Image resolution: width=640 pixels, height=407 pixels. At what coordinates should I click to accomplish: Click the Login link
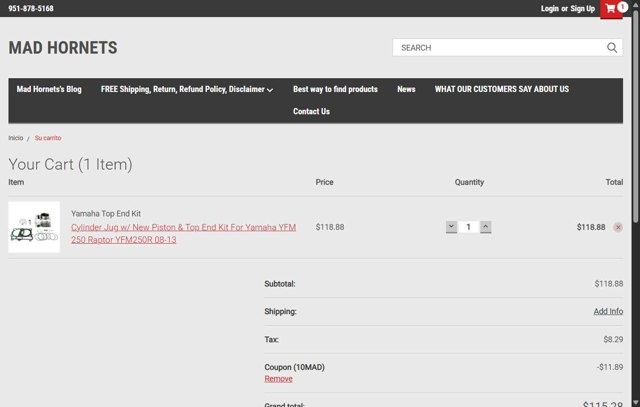[550, 9]
